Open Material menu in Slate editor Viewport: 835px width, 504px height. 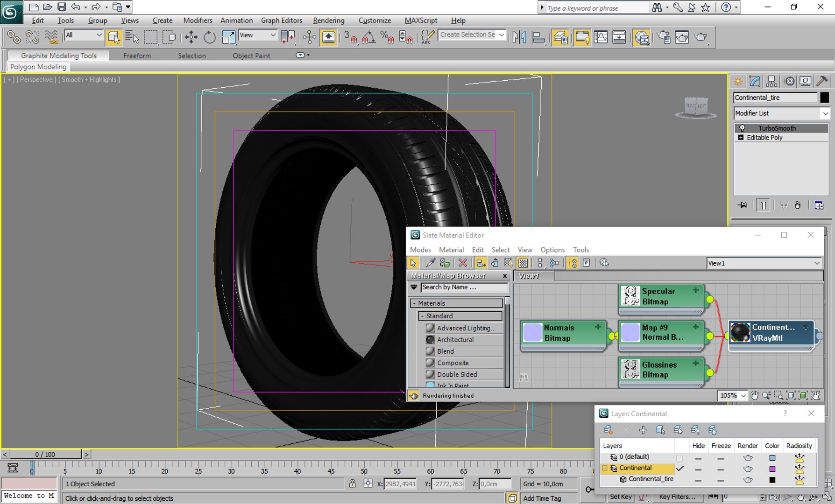point(451,250)
